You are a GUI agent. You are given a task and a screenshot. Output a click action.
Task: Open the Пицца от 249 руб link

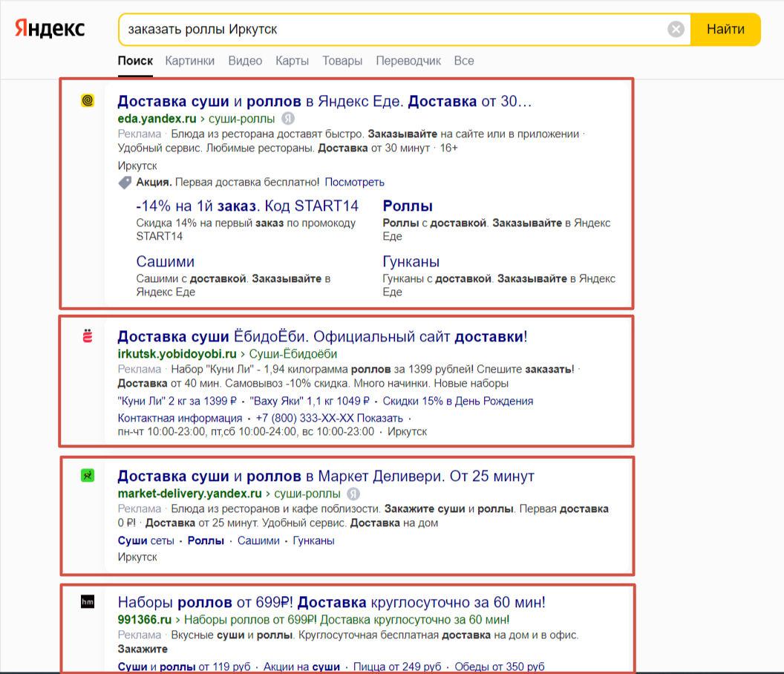coord(397,667)
